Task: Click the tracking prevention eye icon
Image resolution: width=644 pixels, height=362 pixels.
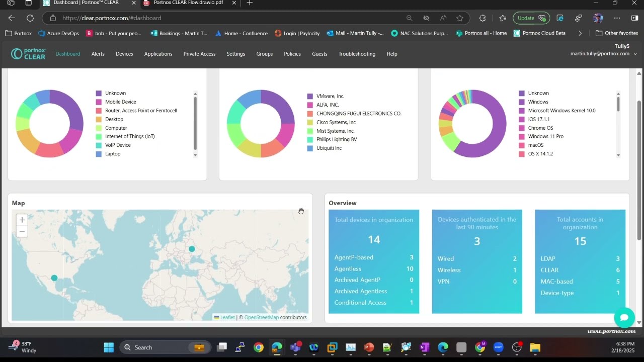Action: (426, 18)
